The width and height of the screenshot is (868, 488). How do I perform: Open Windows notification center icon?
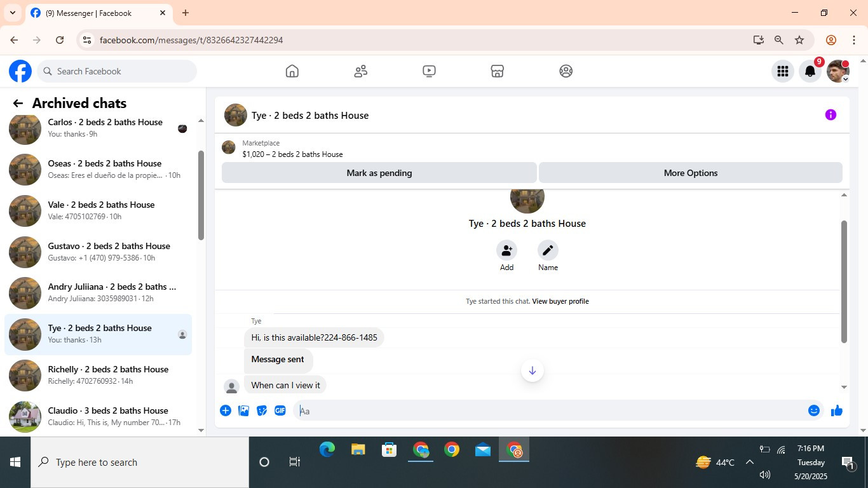tap(847, 463)
